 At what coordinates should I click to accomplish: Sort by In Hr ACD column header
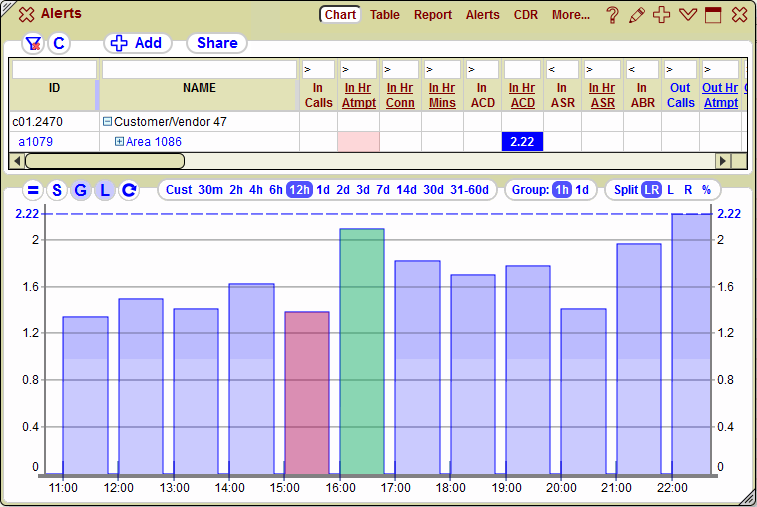coord(522,95)
